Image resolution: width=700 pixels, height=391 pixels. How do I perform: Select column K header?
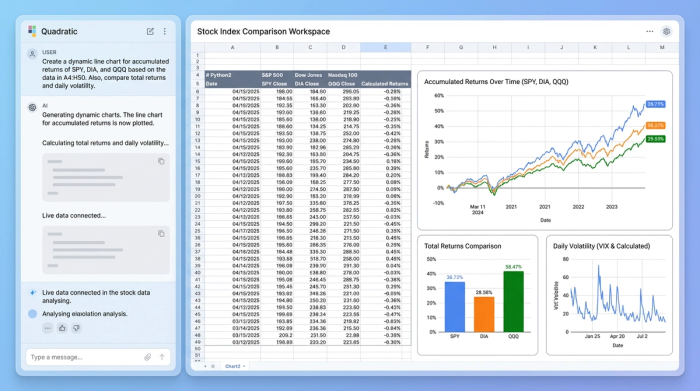tap(595, 47)
